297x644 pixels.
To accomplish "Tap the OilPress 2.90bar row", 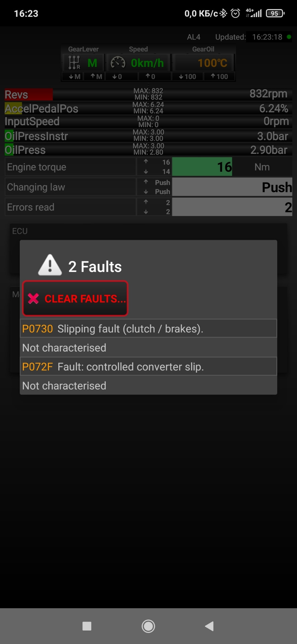I will [x=148, y=150].
